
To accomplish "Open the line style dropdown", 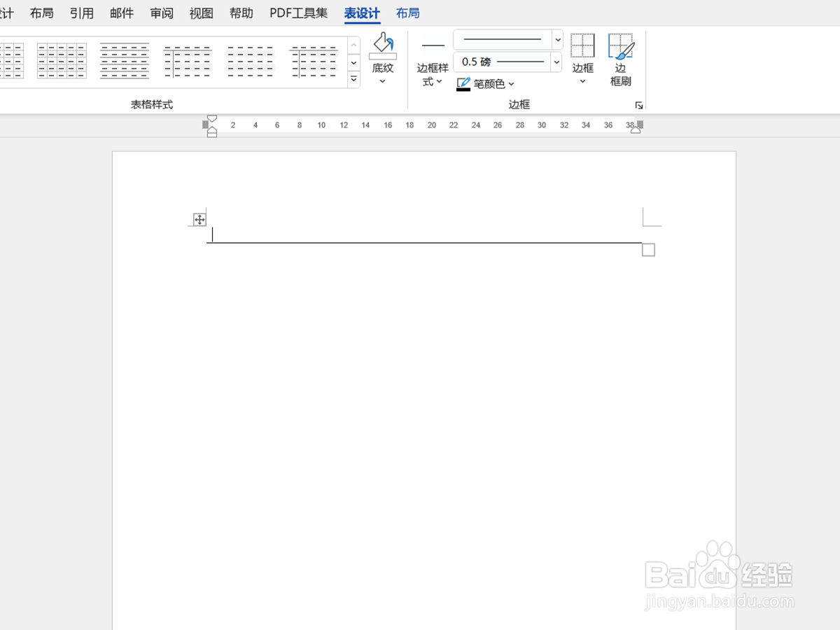I will [558, 40].
